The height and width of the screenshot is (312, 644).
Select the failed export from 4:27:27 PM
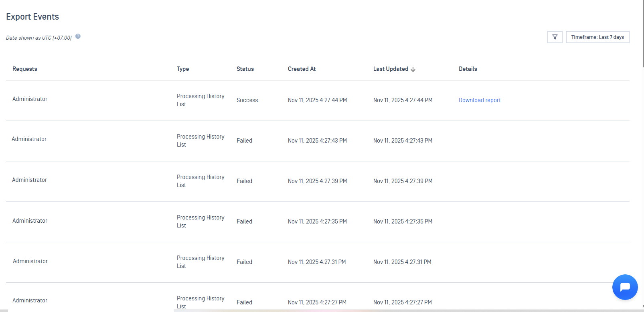[x=244, y=302]
